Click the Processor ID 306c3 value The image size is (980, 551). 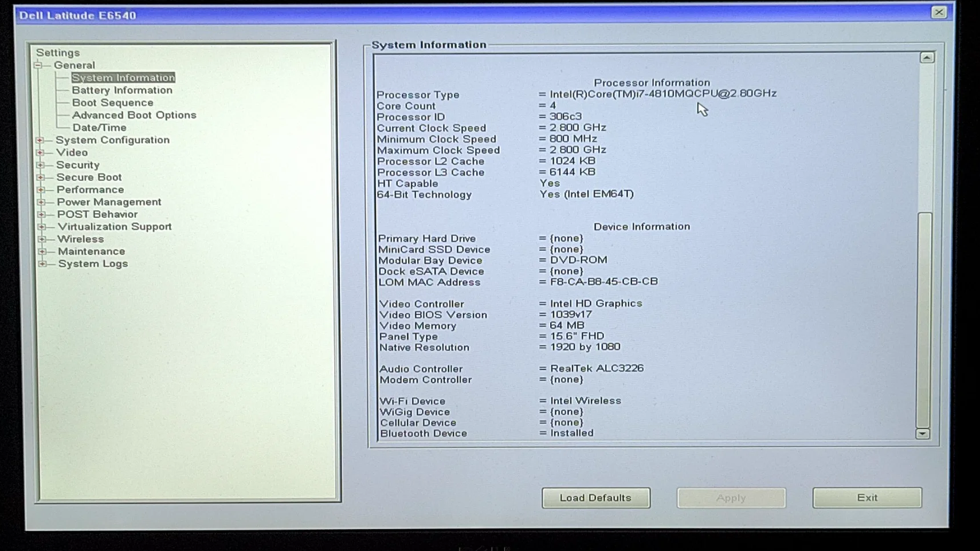(x=566, y=117)
